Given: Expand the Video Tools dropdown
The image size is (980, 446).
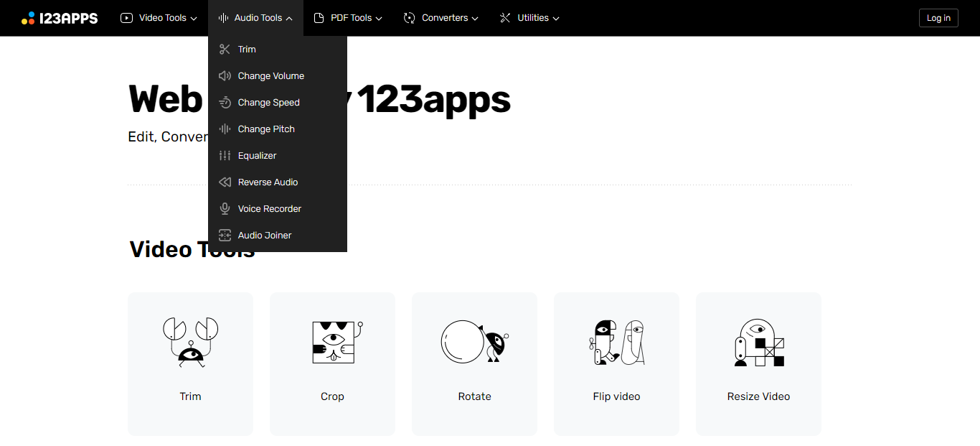Looking at the screenshot, I should (159, 17).
